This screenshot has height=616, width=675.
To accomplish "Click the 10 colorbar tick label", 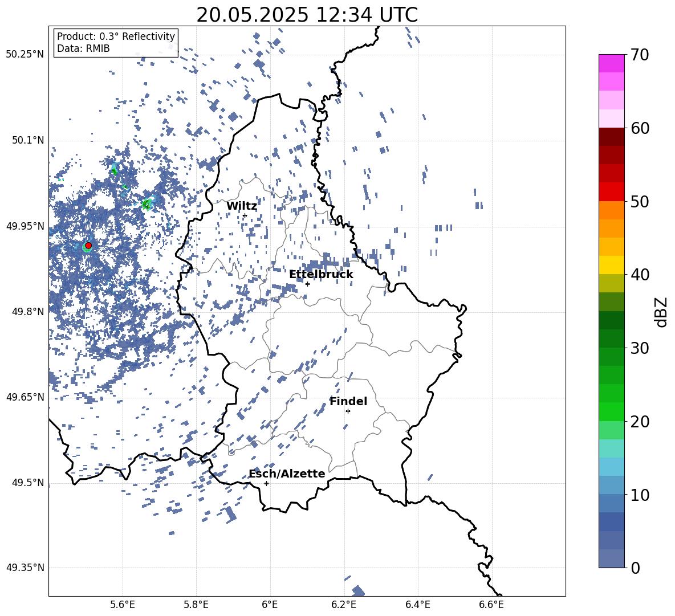I will [640, 495].
